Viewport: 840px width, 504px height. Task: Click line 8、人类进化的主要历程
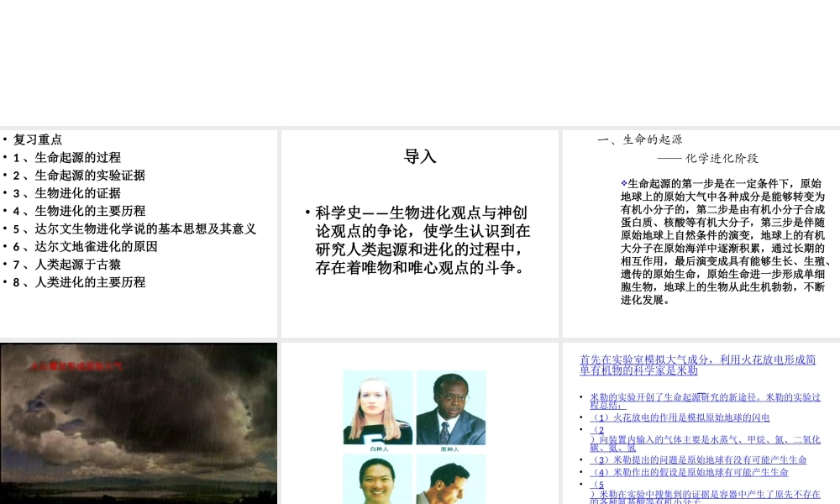click(x=79, y=281)
